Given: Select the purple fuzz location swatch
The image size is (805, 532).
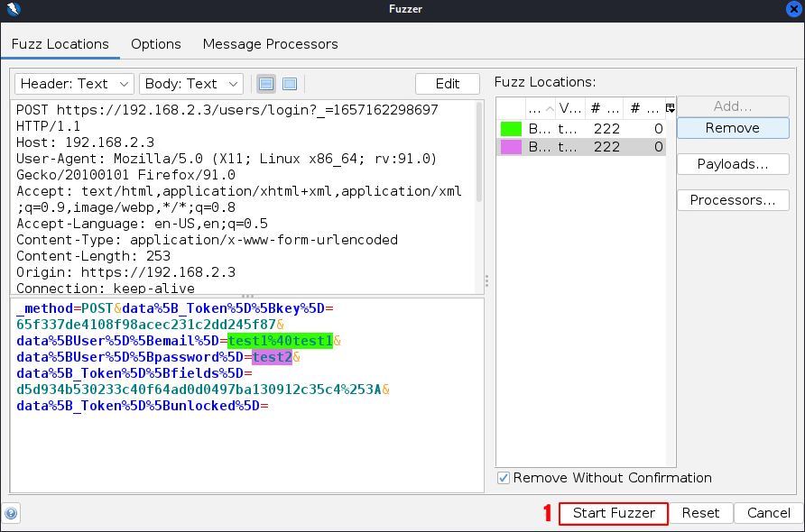Looking at the screenshot, I should click(x=511, y=147).
